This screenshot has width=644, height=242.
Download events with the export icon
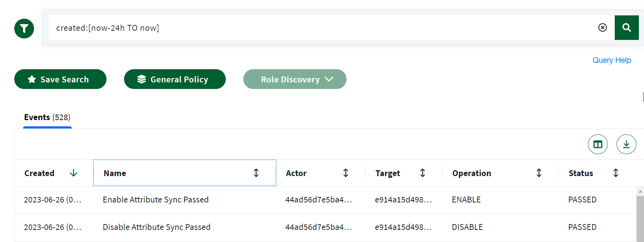click(x=626, y=144)
